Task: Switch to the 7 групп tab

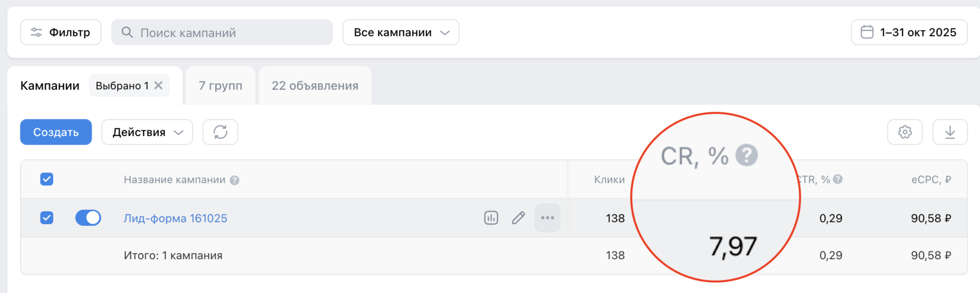Action: pyautogui.click(x=220, y=86)
